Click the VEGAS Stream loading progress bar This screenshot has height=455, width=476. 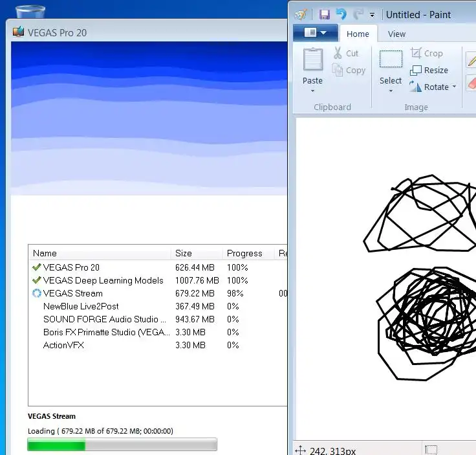click(122, 445)
